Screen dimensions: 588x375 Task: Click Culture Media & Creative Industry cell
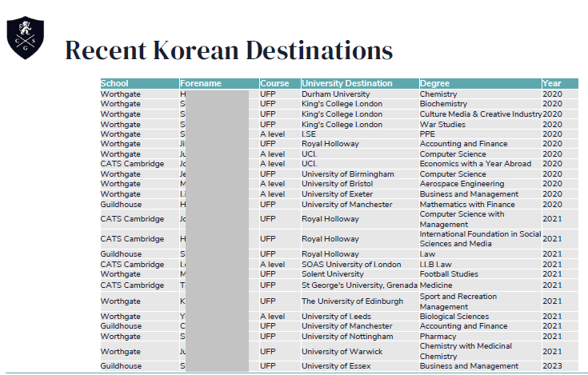pyautogui.click(x=480, y=114)
